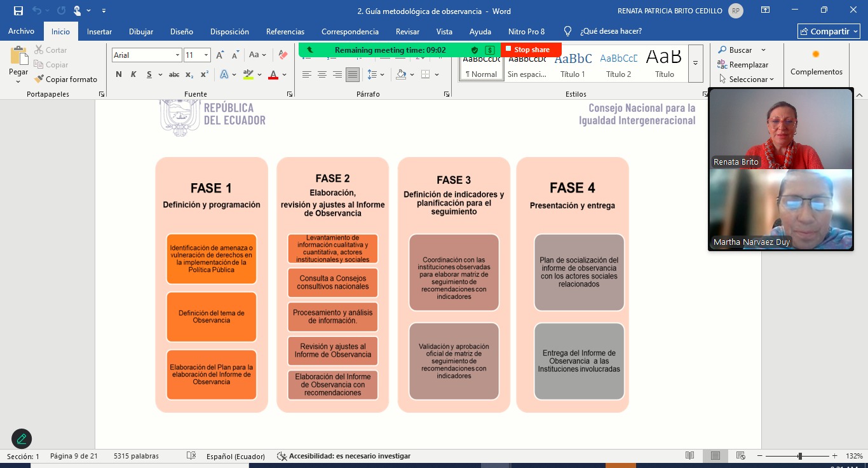
Task: Switch to Print Layout view icon
Action: click(x=715, y=456)
